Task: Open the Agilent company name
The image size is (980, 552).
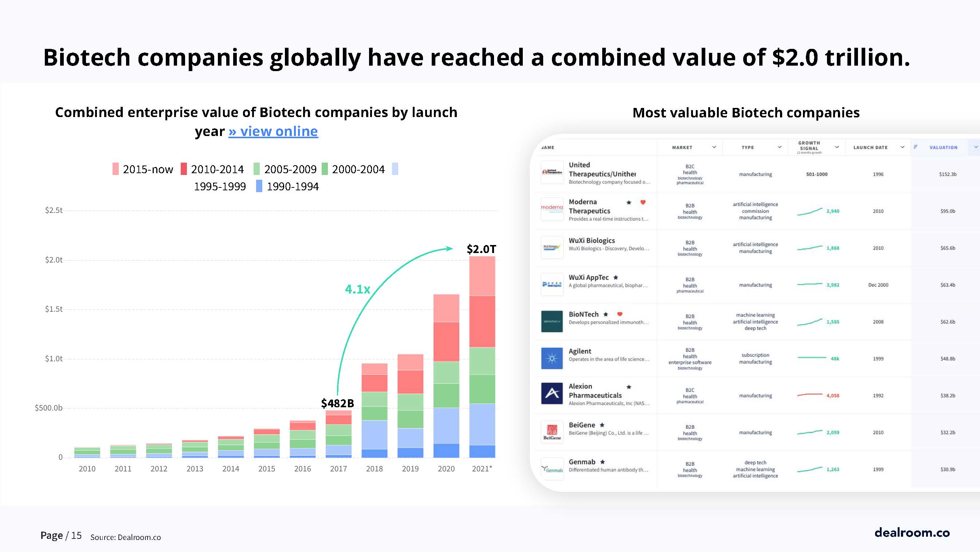Action: [580, 351]
